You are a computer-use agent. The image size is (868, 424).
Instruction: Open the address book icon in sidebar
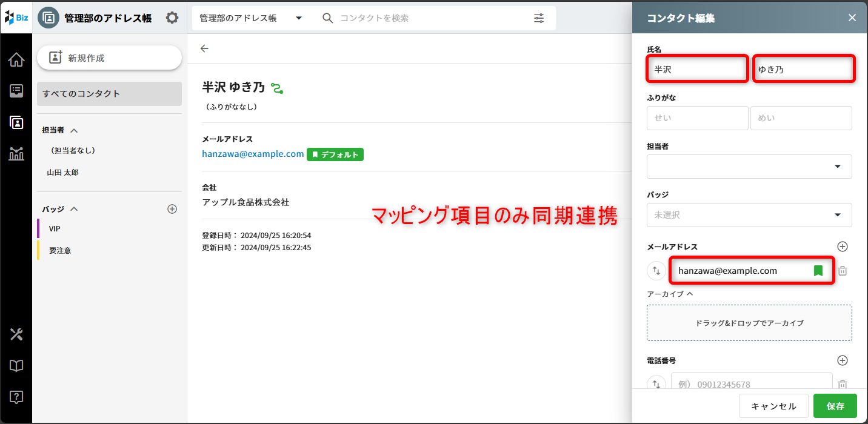[16, 122]
